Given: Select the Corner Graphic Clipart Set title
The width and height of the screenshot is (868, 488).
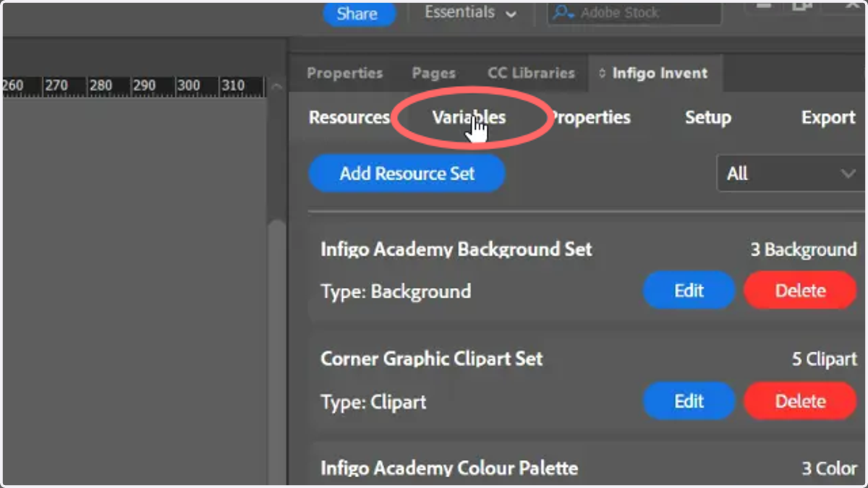Looking at the screenshot, I should 432,359.
